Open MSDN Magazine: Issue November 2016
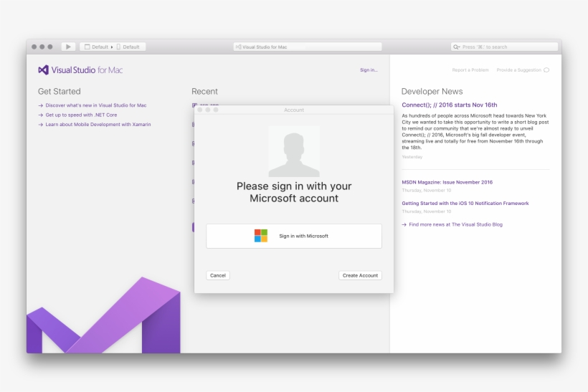Image resolution: width=588 pixels, height=392 pixels. (447, 182)
